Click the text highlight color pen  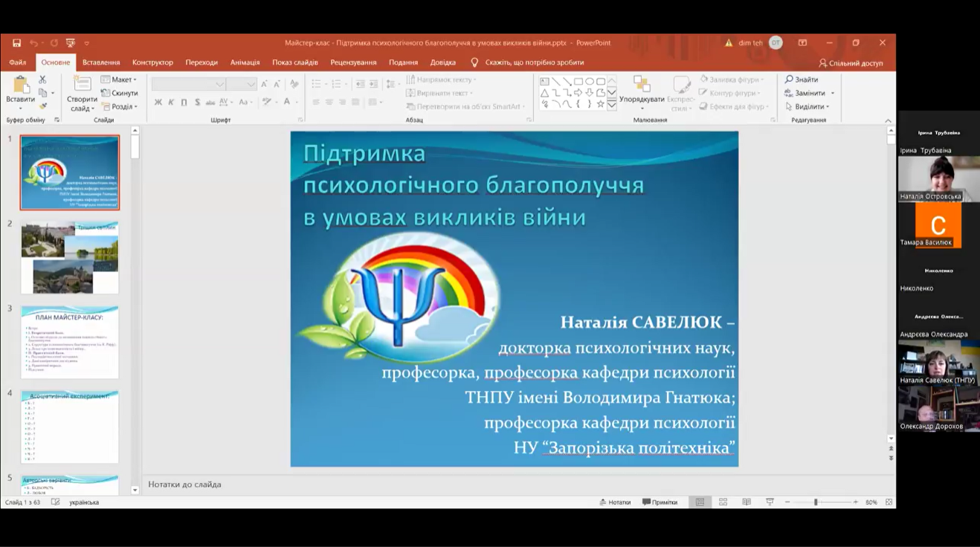click(x=266, y=102)
